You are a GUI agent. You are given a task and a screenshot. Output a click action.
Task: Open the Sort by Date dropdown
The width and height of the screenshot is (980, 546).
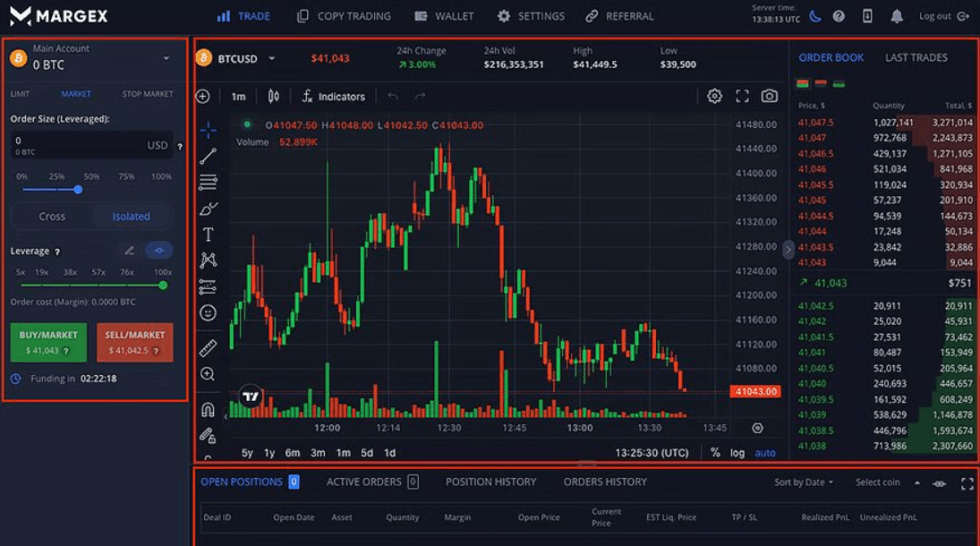tap(803, 482)
